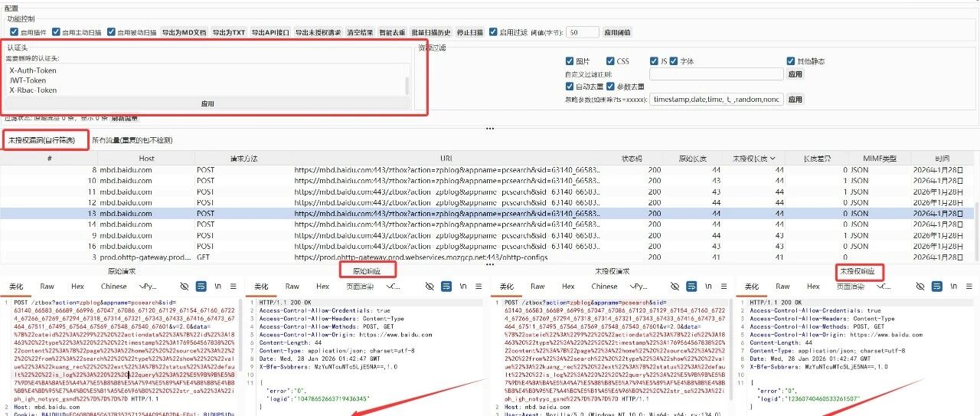980x416 pixels.
Task: Click 停止扫描 button
Action: point(470,32)
